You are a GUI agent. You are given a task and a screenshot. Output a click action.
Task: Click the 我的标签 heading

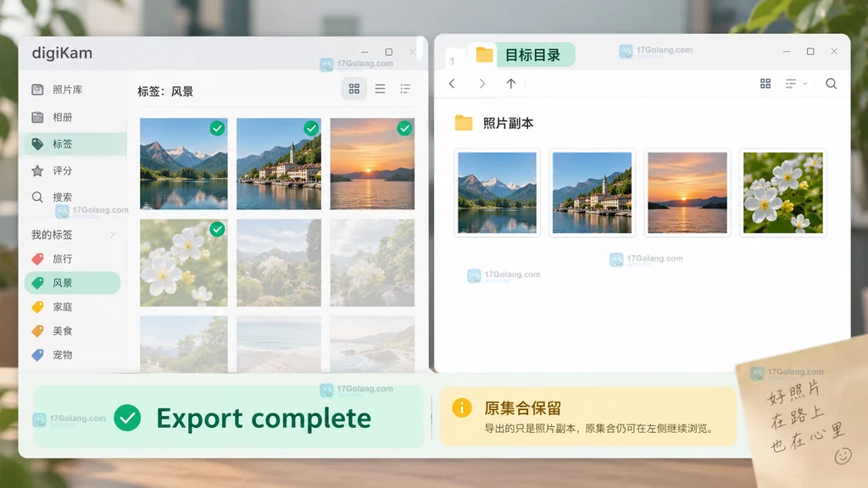click(x=52, y=235)
